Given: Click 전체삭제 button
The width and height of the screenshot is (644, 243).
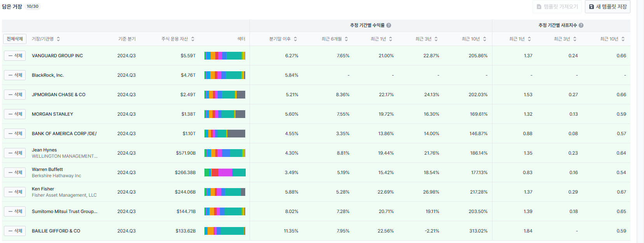Looking at the screenshot, I should tap(15, 39).
